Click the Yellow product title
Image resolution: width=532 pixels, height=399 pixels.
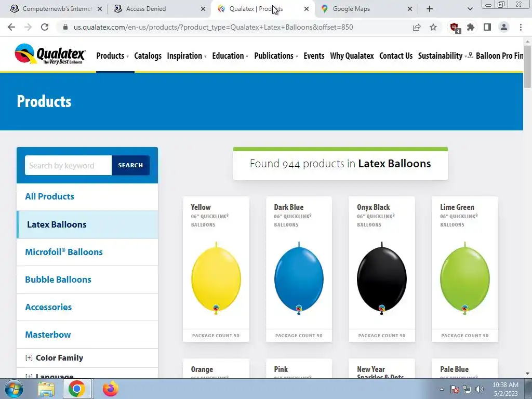201,207
